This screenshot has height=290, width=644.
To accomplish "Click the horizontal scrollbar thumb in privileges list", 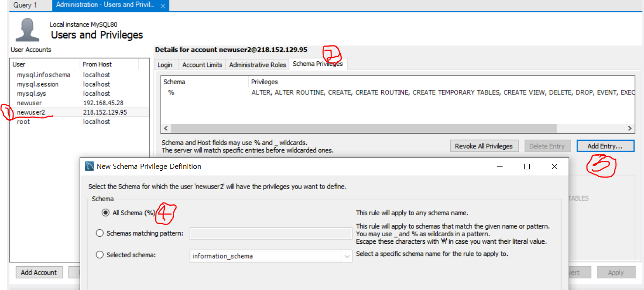I will pyautogui.click(x=363, y=128).
